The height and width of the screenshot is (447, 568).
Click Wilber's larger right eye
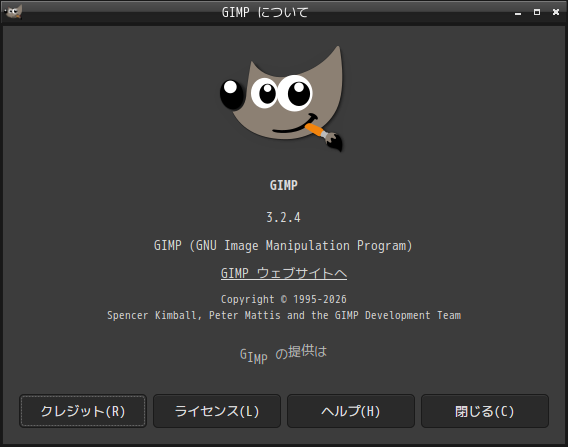(x=295, y=93)
